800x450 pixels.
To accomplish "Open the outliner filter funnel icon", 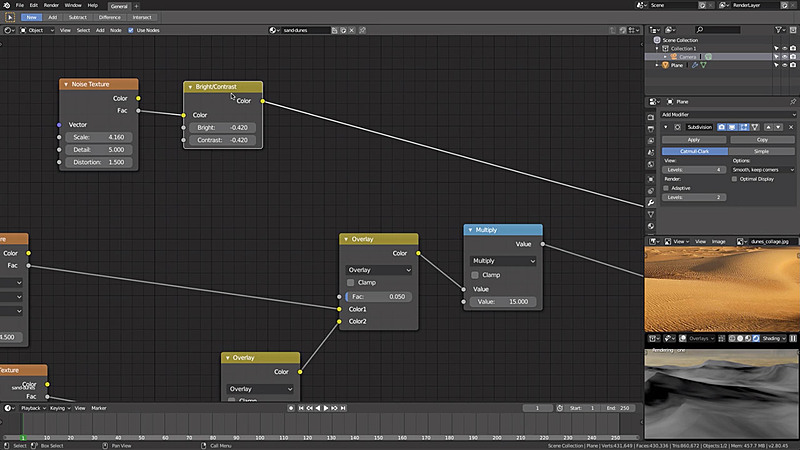I will (779, 30).
